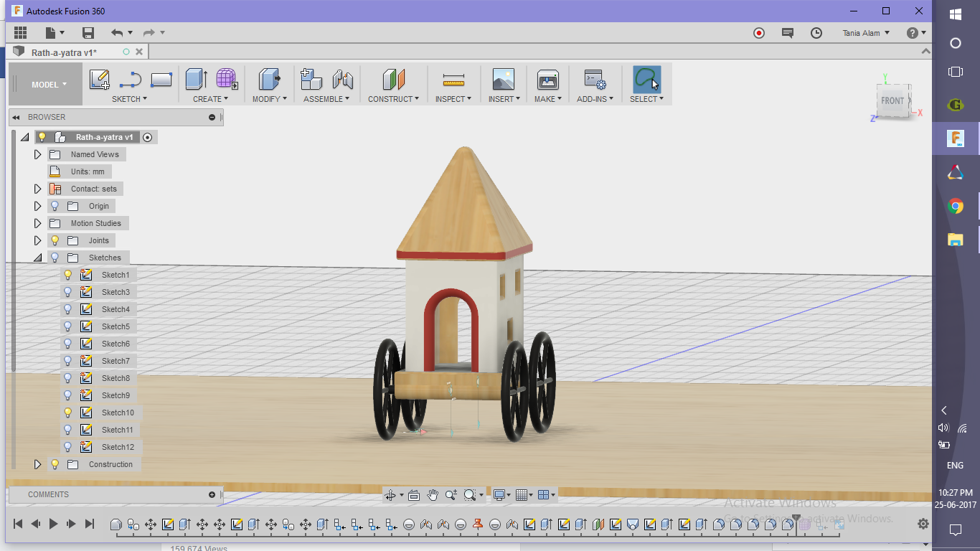Click the red record button icon
The height and width of the screenshot is (551, 980).
tap(759, 33)
